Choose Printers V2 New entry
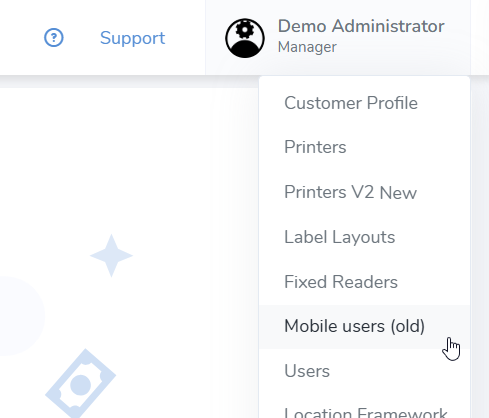The width and height of the screenshot is (489, 418). point(364,192)
